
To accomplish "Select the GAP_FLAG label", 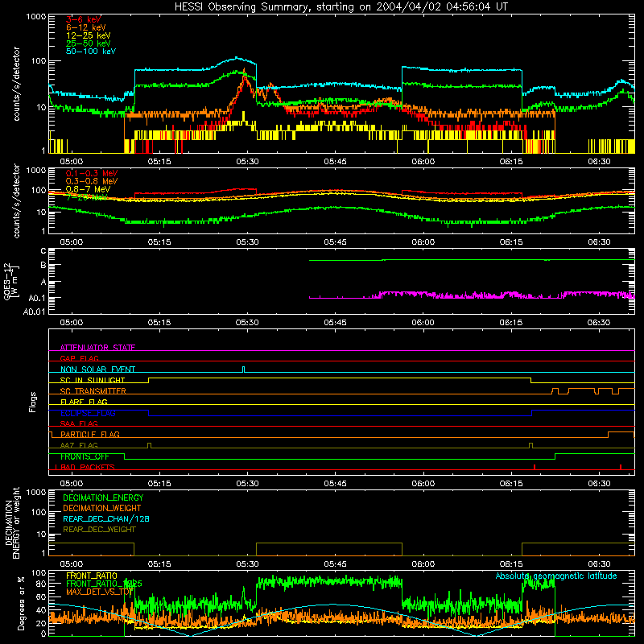I will coord(79,358).
